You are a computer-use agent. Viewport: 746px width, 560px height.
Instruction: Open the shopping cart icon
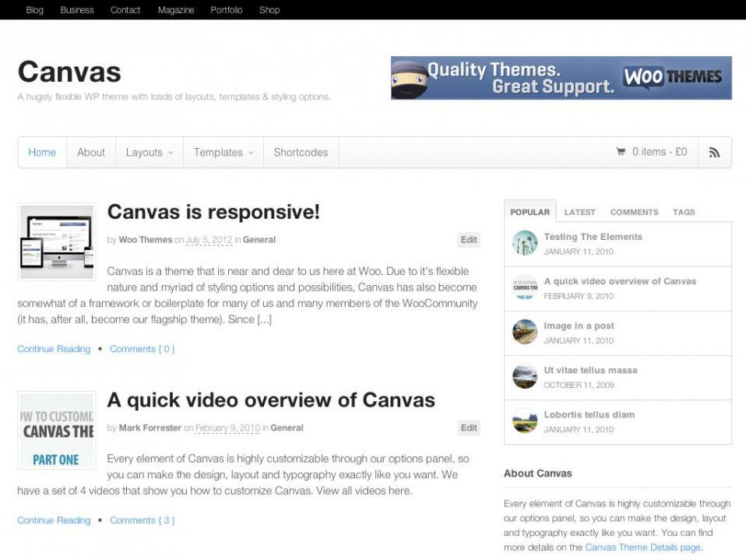coord(621,152)
